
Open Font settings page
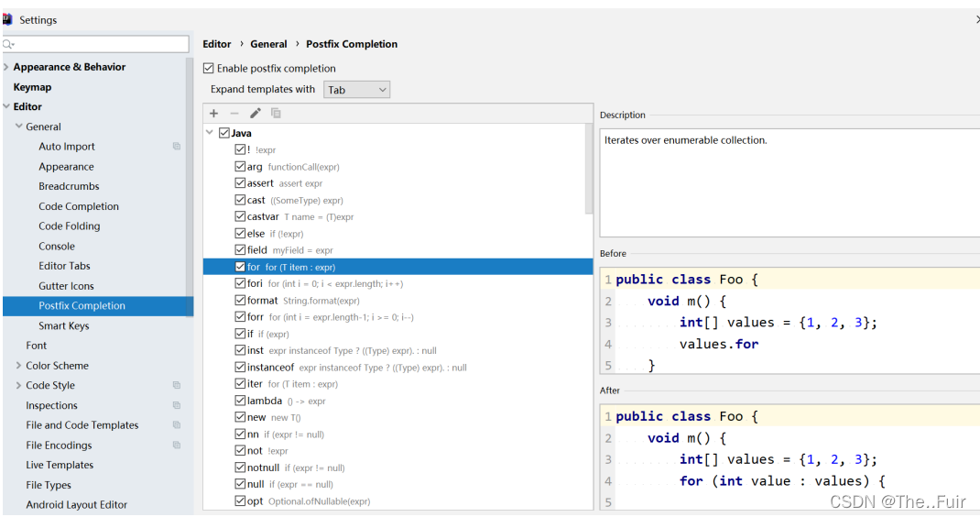[37, 346]
